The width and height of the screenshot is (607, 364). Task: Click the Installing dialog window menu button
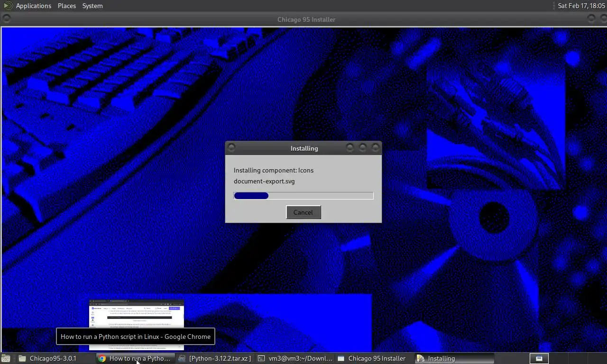tap(231, 148)
